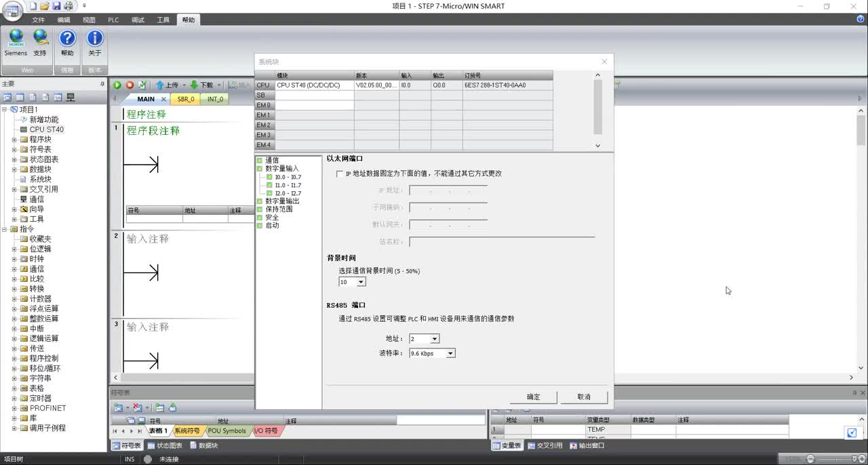
Task: Close the MAIN program tab
Action: point(163,99)
